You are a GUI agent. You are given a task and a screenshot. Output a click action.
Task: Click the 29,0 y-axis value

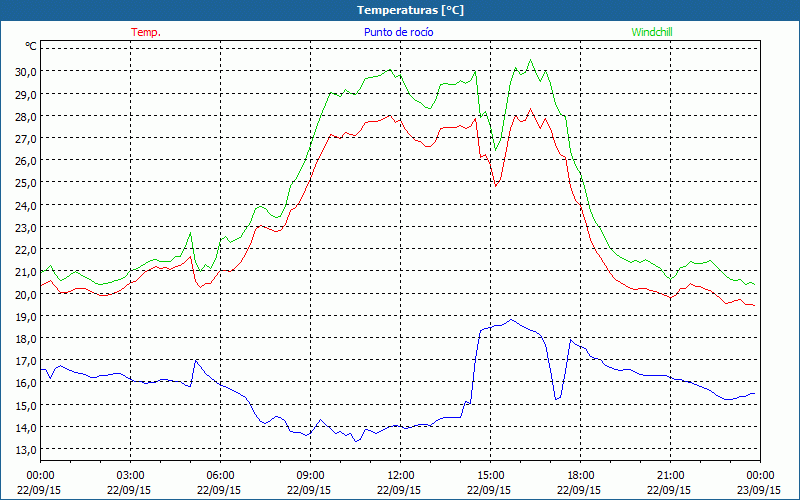(26, 94)
